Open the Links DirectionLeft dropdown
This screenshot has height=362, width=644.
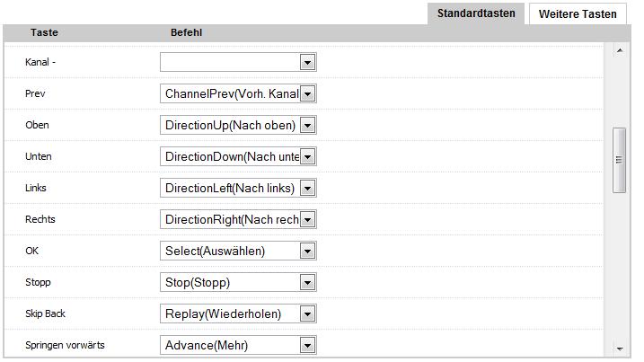point(307,188)
